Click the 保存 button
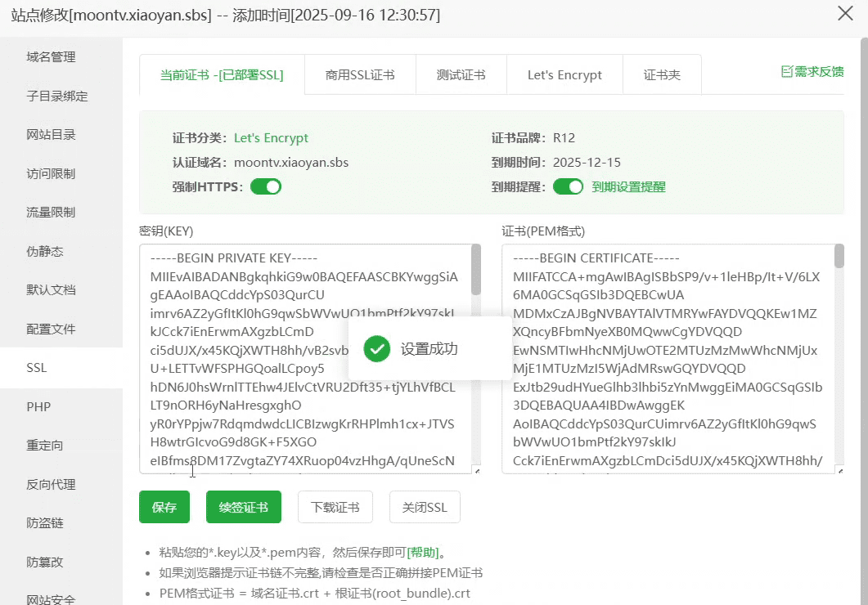This screenshot has width=868, height=605. click(164, 507)
